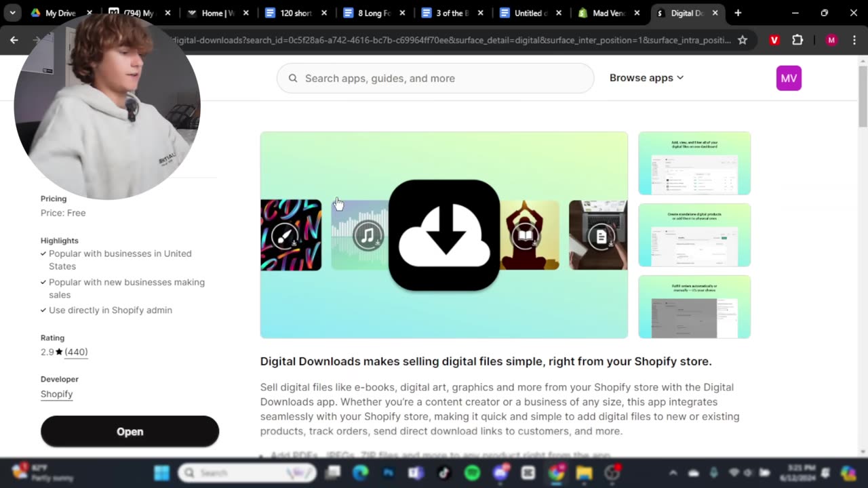Open the 'Fulfill orders automatically' thumbnail
The image size is (868, 488).
coord(694,307)
